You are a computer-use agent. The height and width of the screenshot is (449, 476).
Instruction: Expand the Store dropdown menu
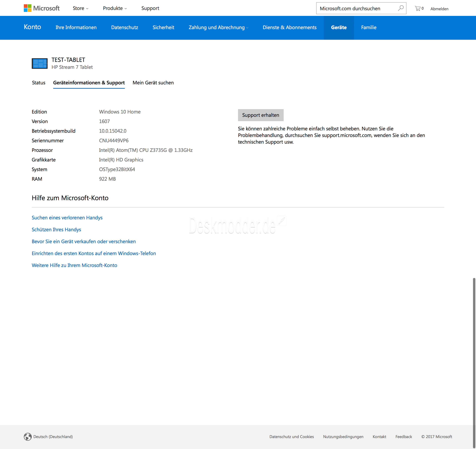(81, 8)
